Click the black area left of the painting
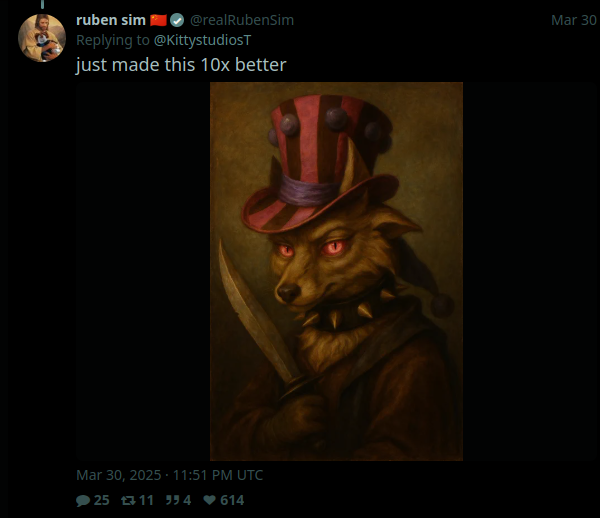This screenshot has width=600, height=518. pyautogui.click(x=143, y=271)
